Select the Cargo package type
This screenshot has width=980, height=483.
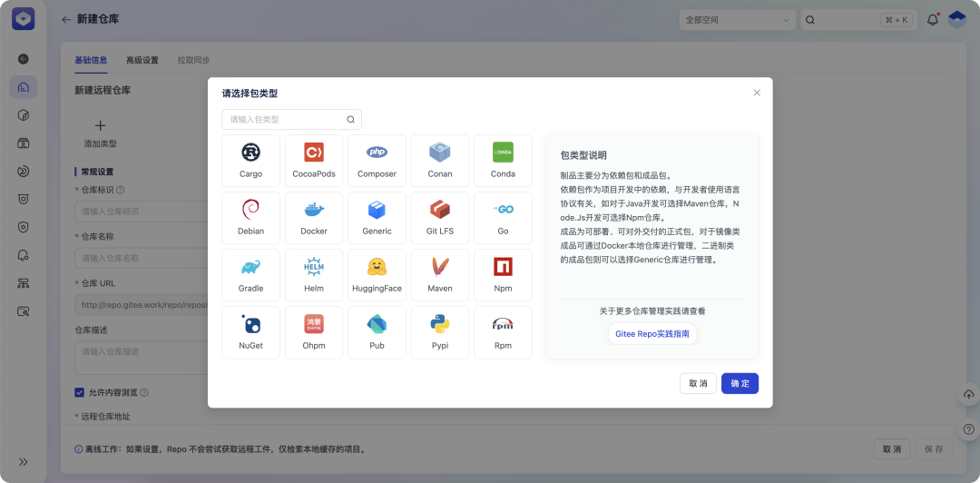click(x=250, y=161)
